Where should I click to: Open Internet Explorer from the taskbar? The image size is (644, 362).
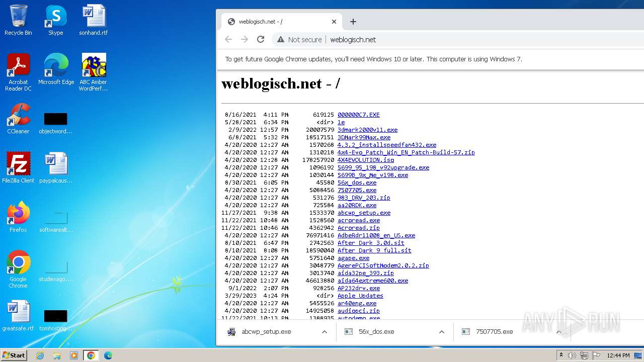click(x=40, y=355)
